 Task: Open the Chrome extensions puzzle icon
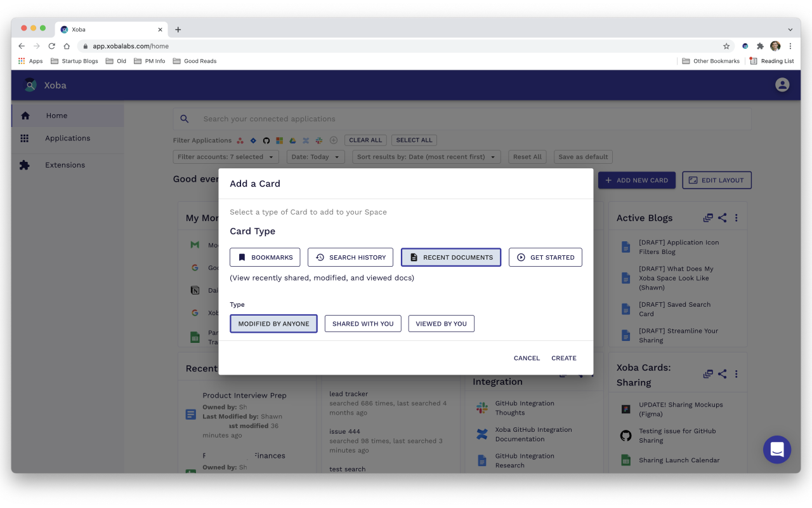pos(760,46)
